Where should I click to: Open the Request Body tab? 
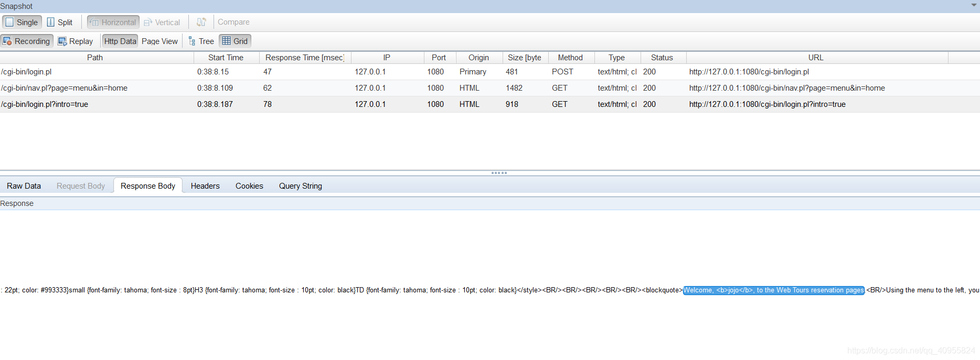(x=81, y=186)
